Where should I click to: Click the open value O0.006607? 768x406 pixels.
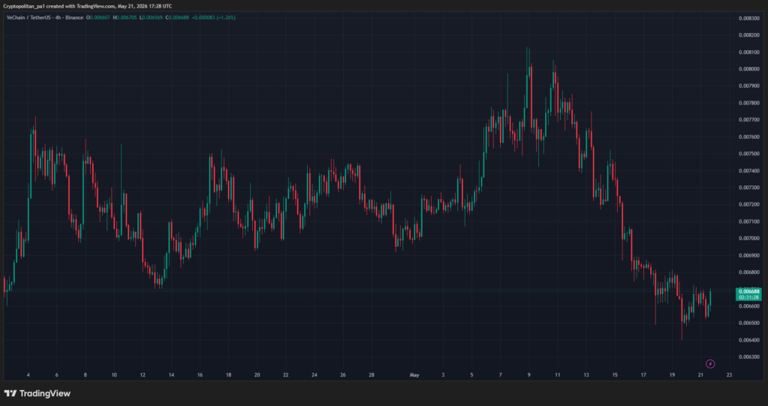[x=98, y=18]
